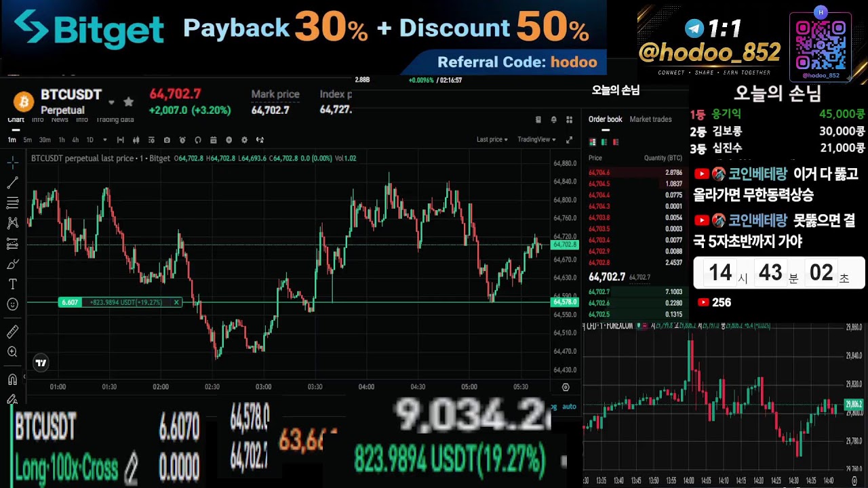
Task: Click the Bitget logo banner
Action: pos(90,28)
